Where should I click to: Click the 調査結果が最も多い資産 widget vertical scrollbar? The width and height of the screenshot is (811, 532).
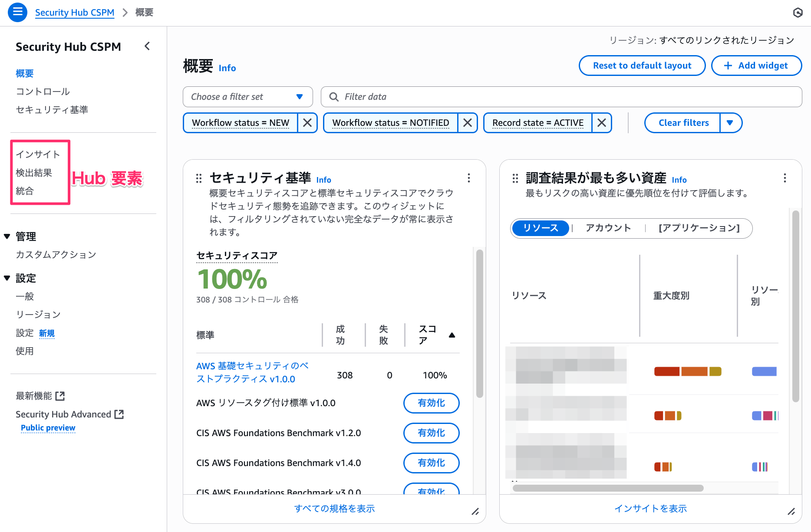coord(796,306)
